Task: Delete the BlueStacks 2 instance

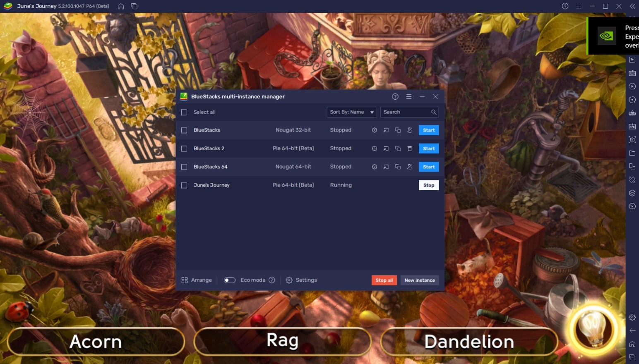Action: [409, 148]
